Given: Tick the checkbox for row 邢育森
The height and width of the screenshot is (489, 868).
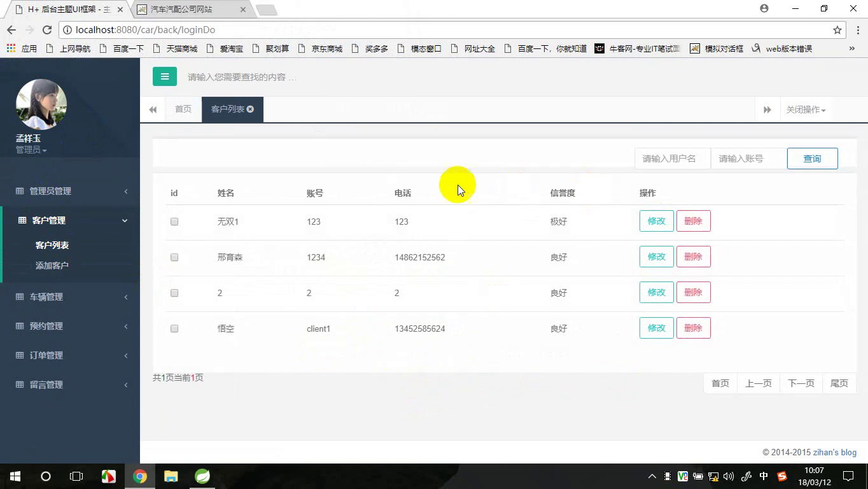Looking at the screenshot, I should (x=174, y=257).
